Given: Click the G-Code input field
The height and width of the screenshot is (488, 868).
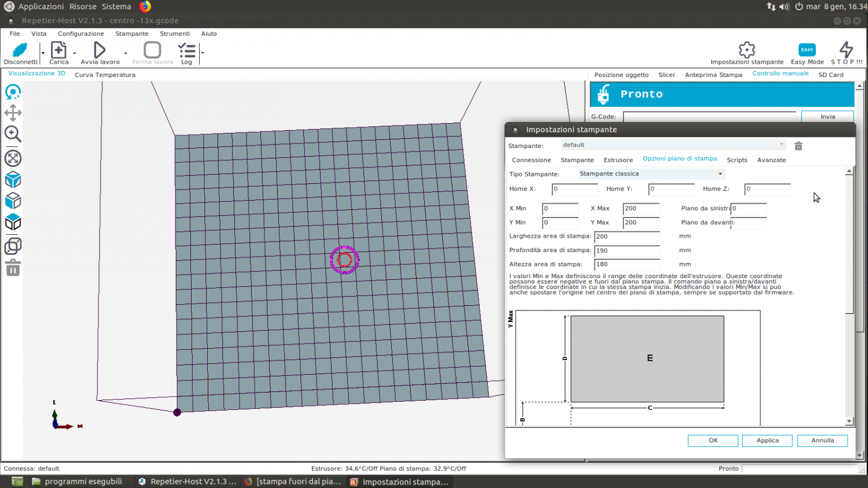Looking at the screenshot, I should (709, 117).
